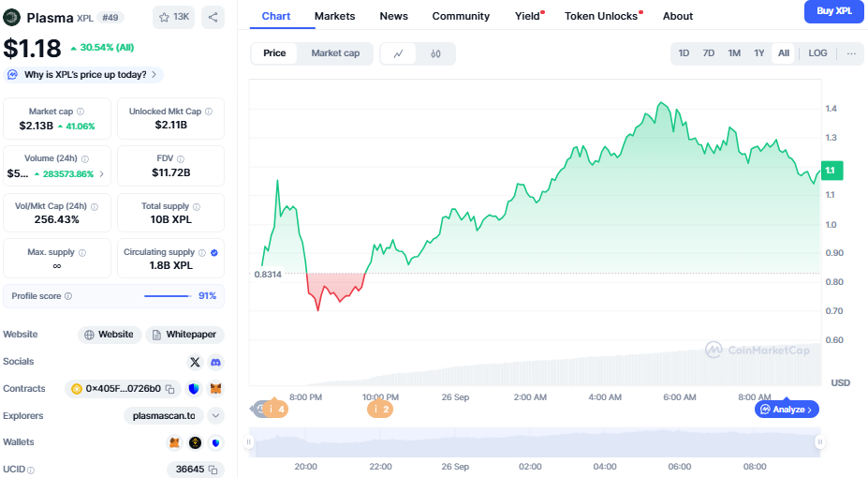Open the X social profile icon
This screenshot has width=868, height=478.
pos(195,362)
